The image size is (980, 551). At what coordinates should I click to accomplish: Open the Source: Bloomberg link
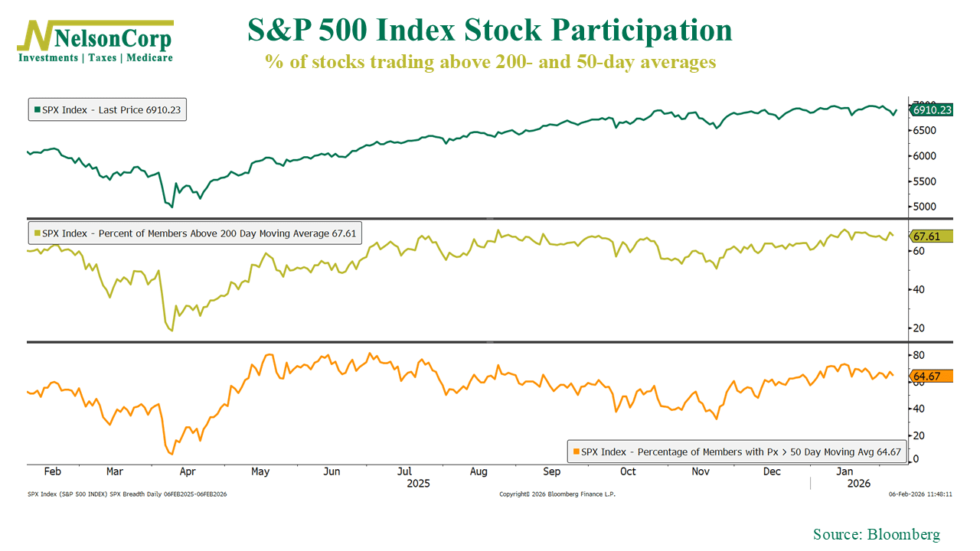click(876, 534)
